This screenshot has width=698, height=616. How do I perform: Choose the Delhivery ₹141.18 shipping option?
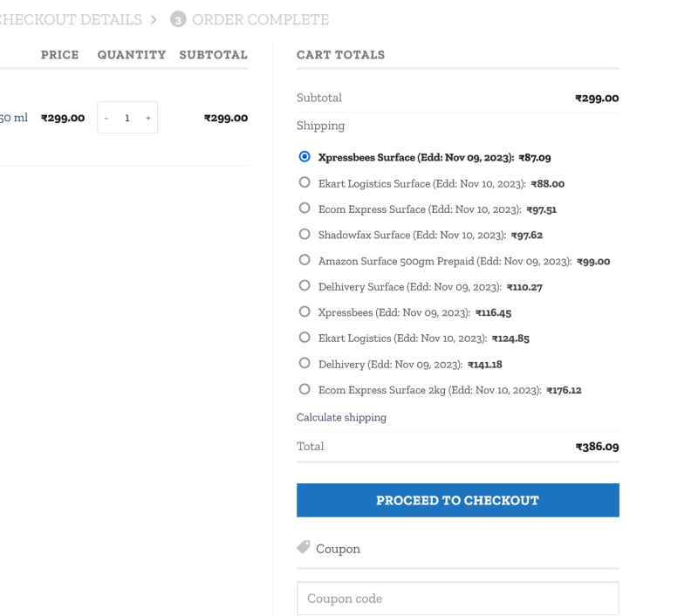pos(304,363)
